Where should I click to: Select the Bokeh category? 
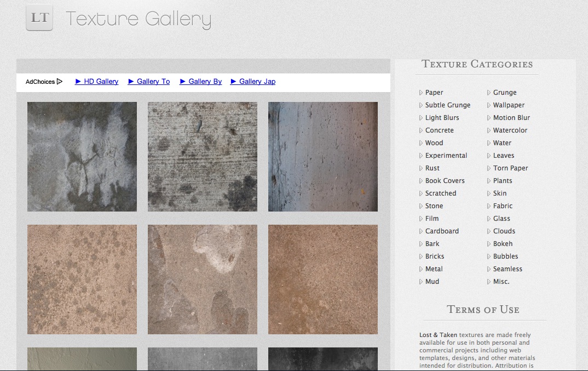[503, 244]
